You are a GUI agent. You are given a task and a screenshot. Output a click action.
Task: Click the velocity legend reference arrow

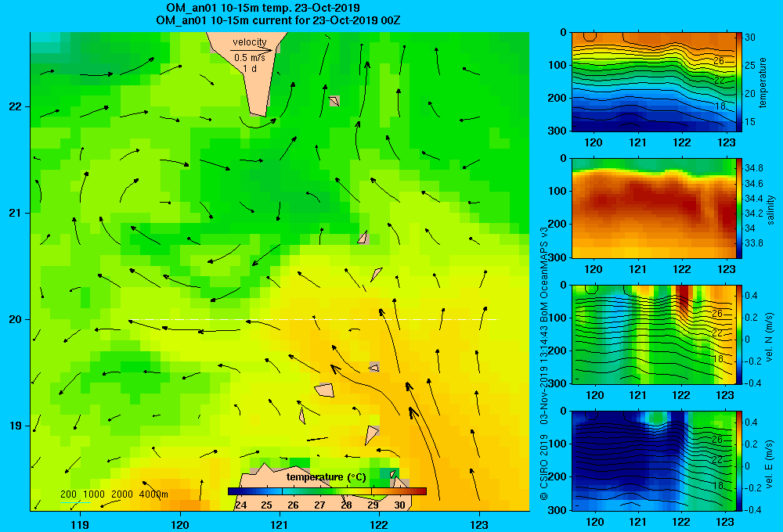(251, 50)
